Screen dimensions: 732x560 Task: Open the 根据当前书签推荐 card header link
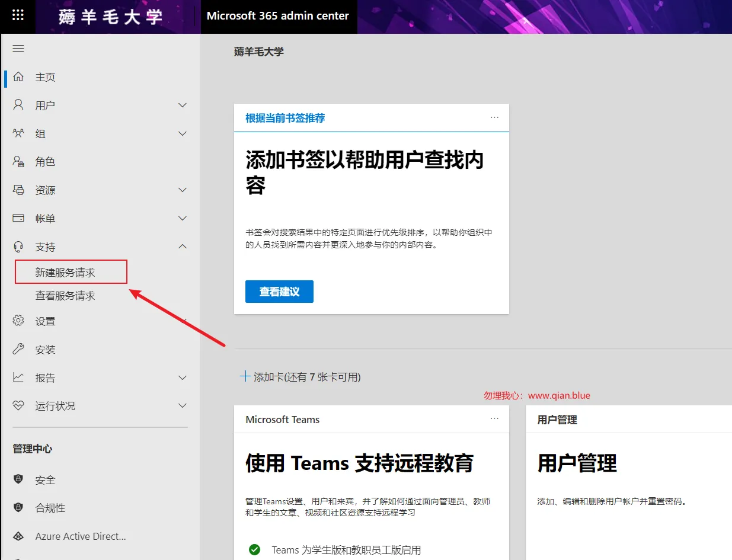point(285,118)
